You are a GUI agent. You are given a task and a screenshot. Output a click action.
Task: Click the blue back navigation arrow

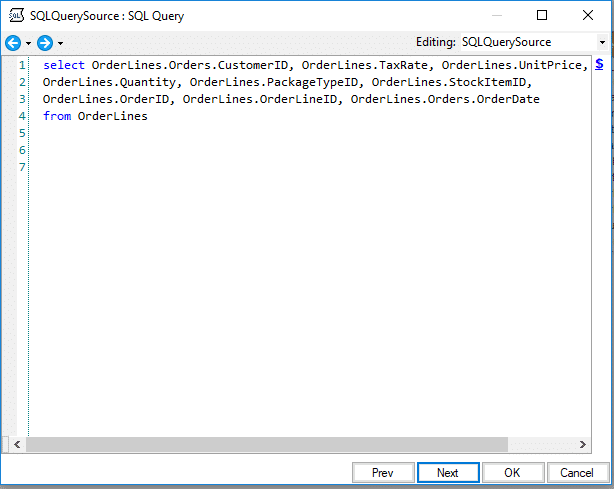point(13,43)
